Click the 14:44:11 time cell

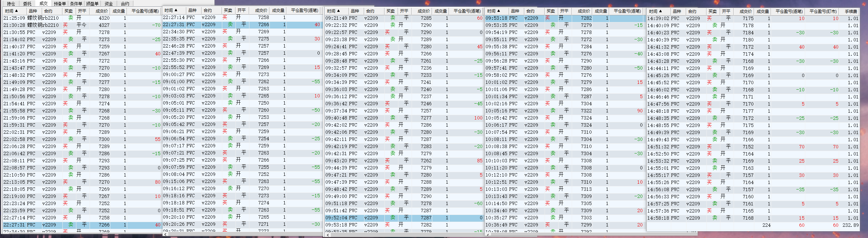coord(658,68)
